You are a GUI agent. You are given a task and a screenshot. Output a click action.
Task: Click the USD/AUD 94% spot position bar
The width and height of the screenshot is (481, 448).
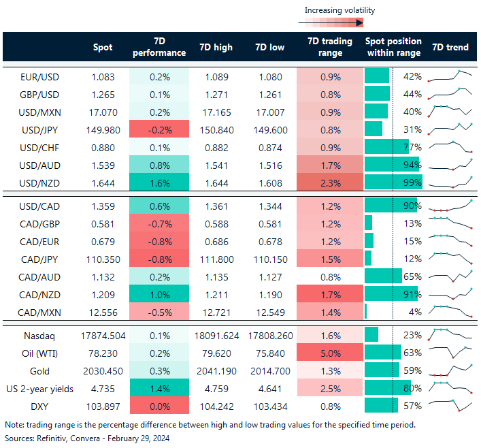(x=391, y=164)
